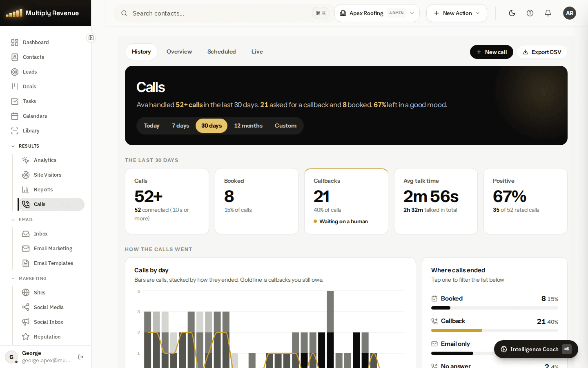This screenshot has height=368, width=588.
Task: Filter the list by Booked outcome
Action: pyautogui.click(x=494, y=303)
